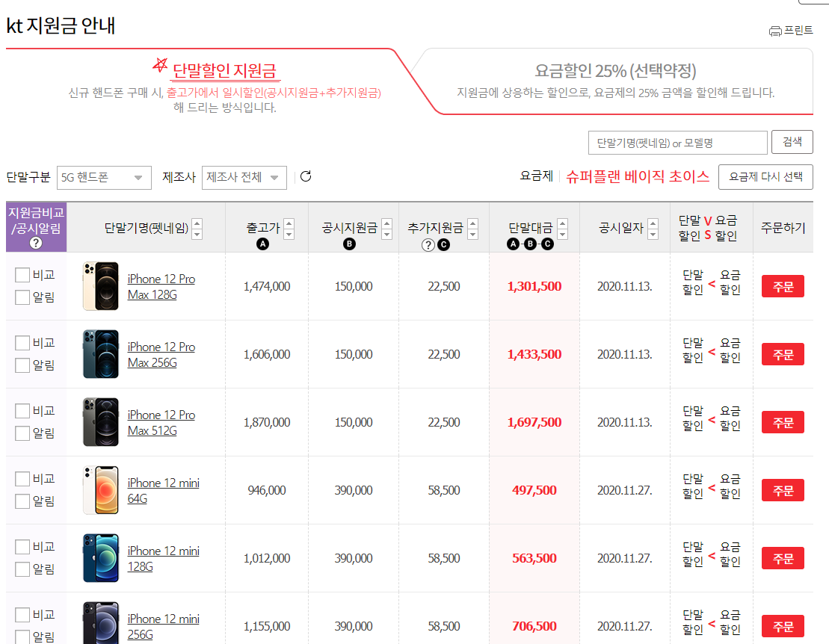Click the 프린트 print label
The width and height of the screenshot is (829, 644).
(x=798, y=31)
